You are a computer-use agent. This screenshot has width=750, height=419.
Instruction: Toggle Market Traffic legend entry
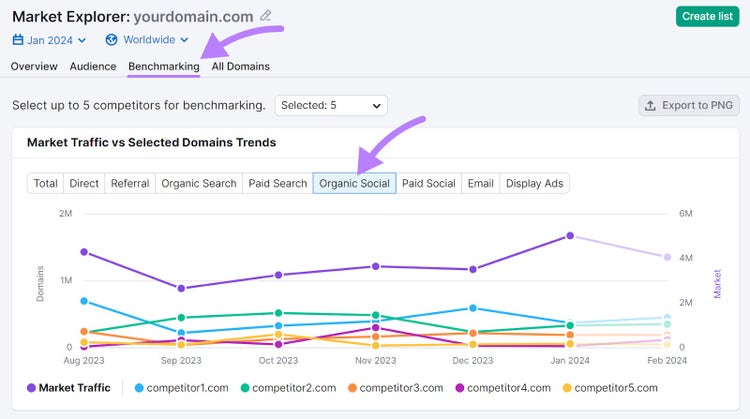click(69, 388)
